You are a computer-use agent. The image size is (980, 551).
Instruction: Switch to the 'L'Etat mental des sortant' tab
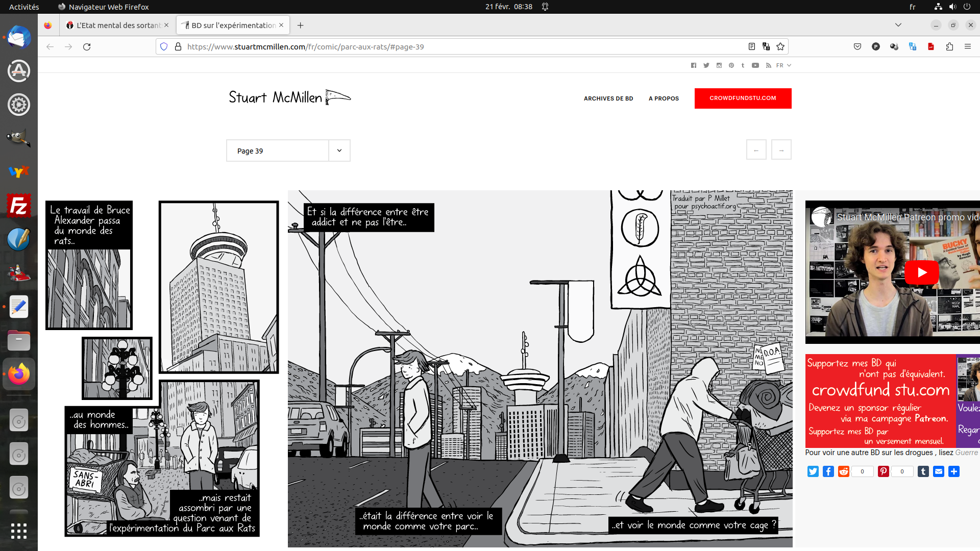click(x=118, y=25)
